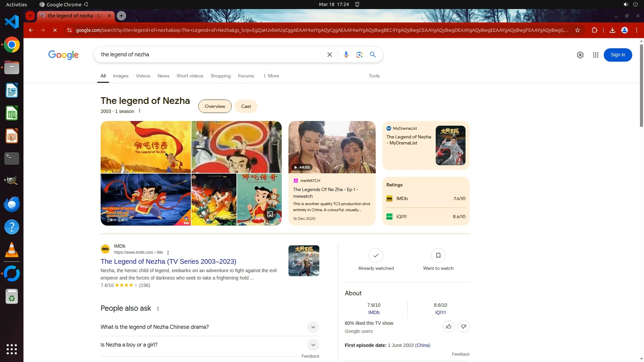Add show to Want to watch

tap(438, 256)
